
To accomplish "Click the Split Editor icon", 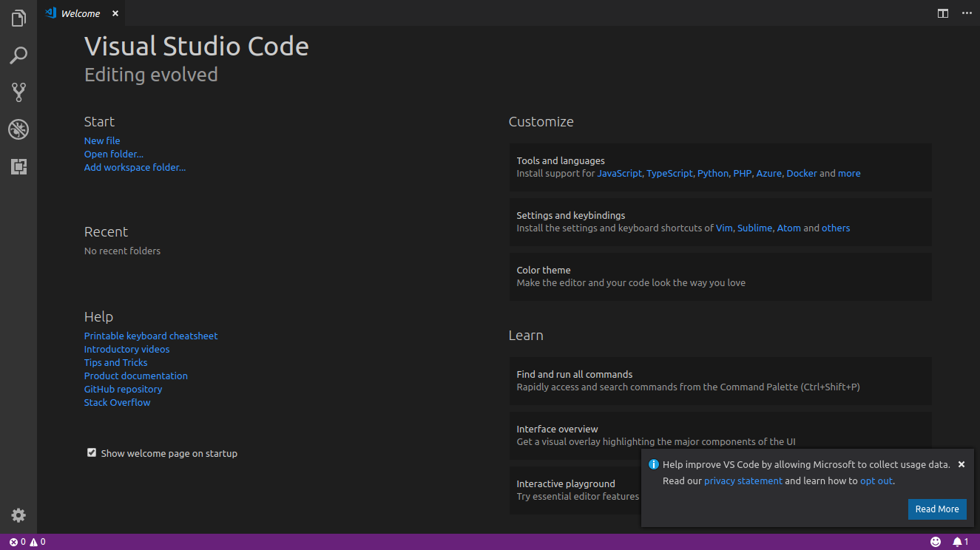I will pos(942,13).
